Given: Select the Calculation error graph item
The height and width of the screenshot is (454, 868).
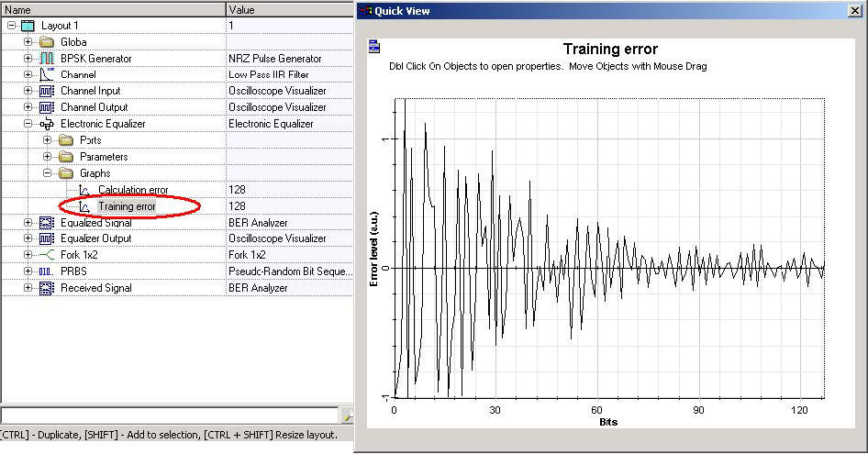Looking at the screenshot, I should coord(133,190).
